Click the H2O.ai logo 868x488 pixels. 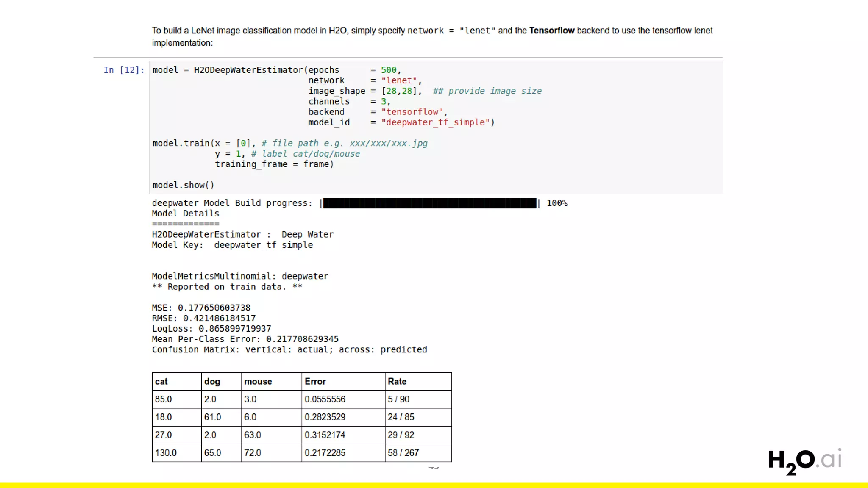click(804, 461)
